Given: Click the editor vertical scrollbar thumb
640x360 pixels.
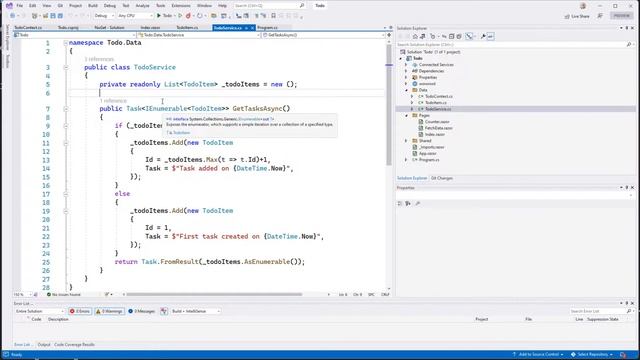Looking at the screenshot, I should (x=389, y=106).
